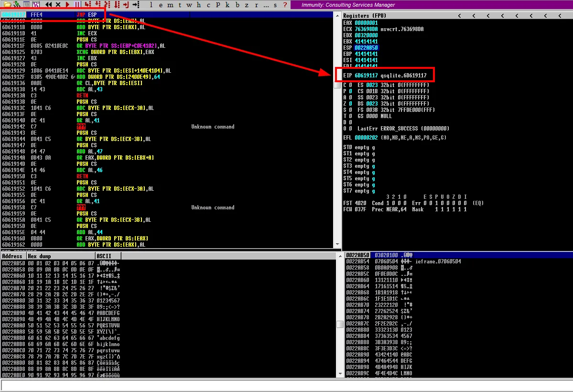The image size is (573, 392).
Task: Click the green Python shell icon
Action: [x=16, y=4]
